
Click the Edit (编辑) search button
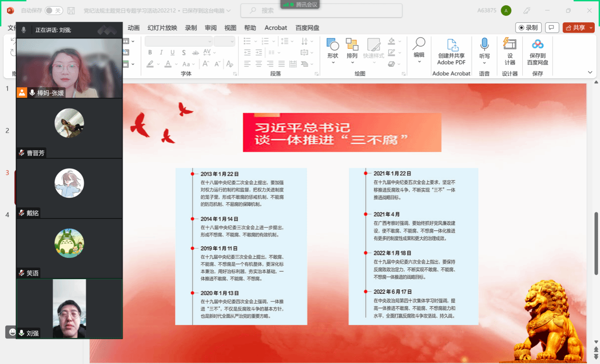pyautogui.click(x=419, y=45)
